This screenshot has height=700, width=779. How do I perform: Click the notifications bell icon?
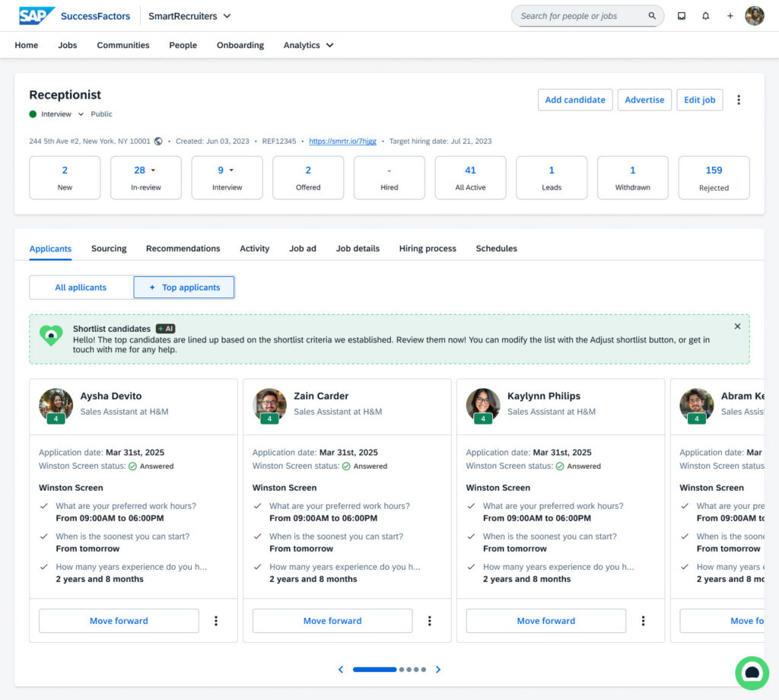coord(706,16)
